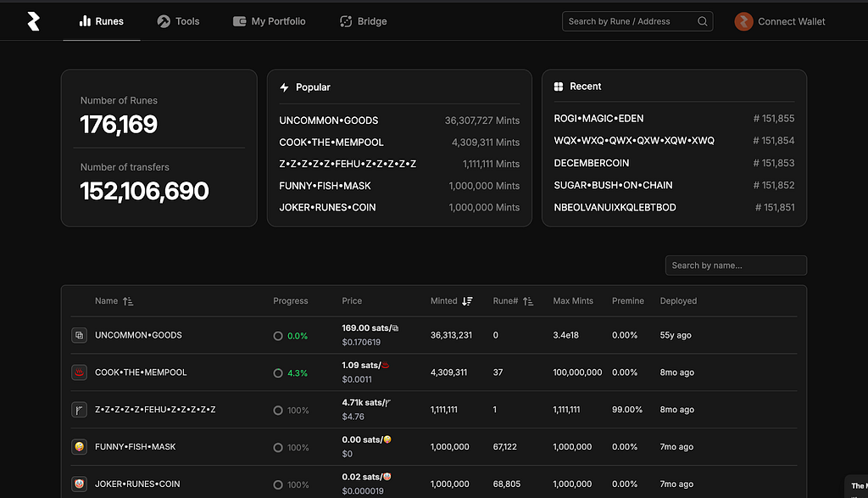The width and height of the screenshot is (868, 498).
Task: Click the 0.0% progress ring for UNCOMMON•GOODS
Action: pos(278,336)
